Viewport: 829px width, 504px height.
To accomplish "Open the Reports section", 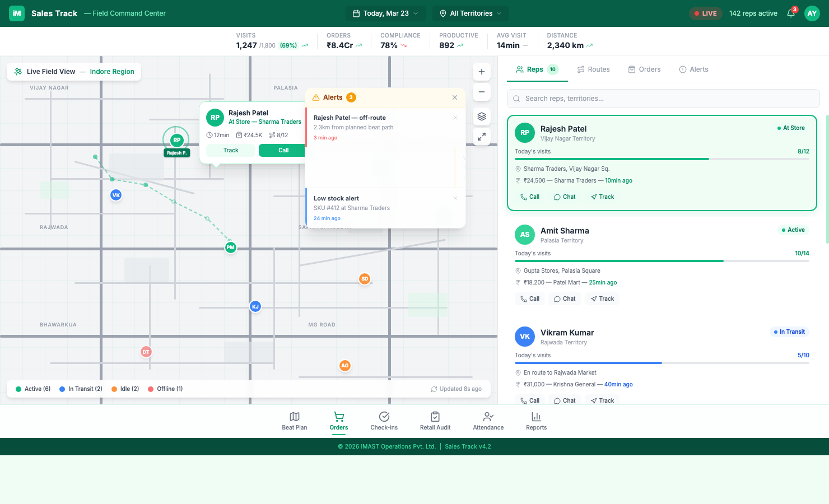I will point(536,421).
